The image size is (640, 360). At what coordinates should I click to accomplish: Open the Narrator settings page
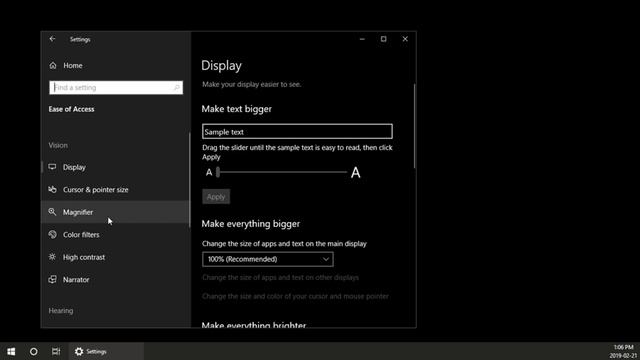click(116, 280)
